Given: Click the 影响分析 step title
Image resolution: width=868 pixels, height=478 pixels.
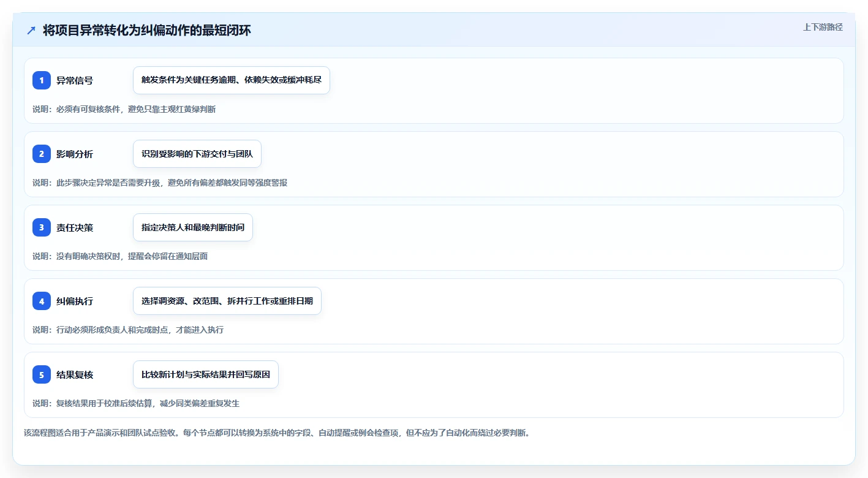Looking at the screenshot, I should [75, 154].
